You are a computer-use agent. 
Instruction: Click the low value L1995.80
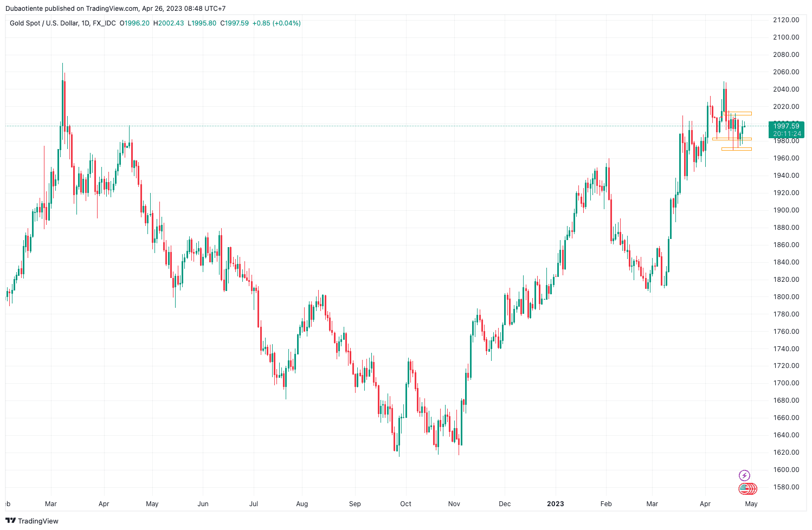[x=202, y=23]
